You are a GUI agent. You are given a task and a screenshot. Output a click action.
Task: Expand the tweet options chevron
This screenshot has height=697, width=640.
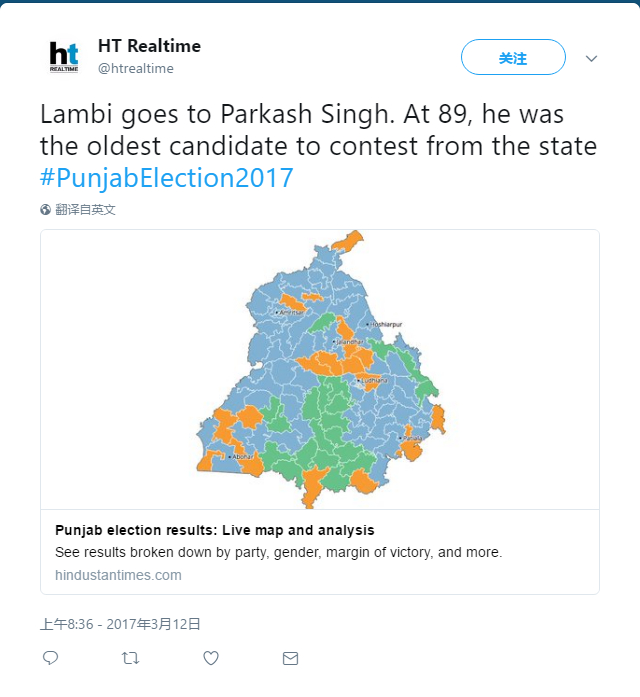pos(591,58)
